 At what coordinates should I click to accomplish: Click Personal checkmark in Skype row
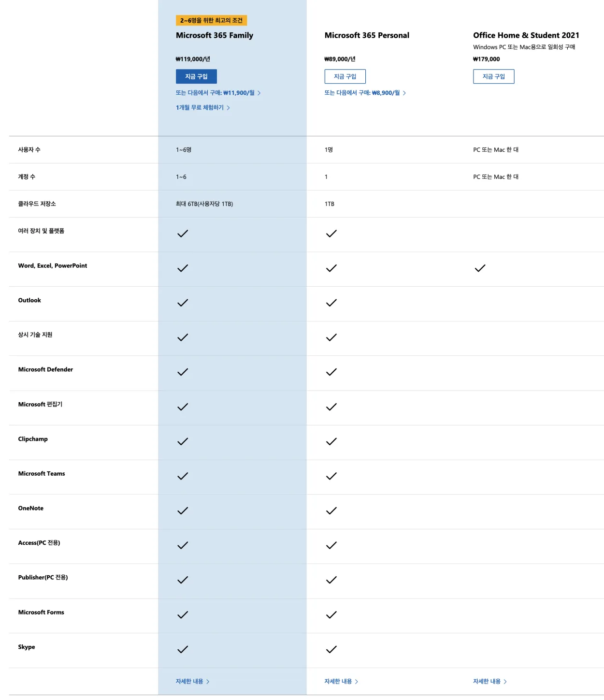[x=331, y=650]
